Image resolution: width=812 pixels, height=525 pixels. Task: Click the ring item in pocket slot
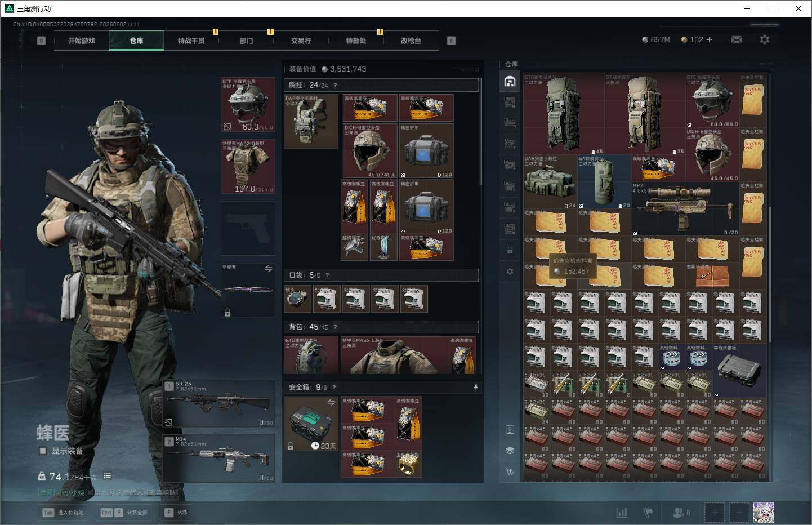298,299
